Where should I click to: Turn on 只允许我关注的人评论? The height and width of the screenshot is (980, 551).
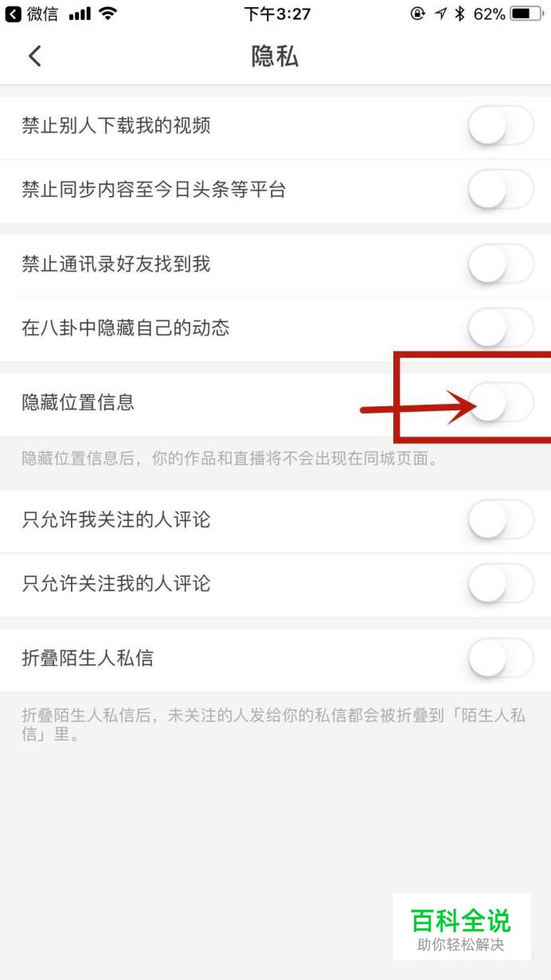click(x=501, y=519)
